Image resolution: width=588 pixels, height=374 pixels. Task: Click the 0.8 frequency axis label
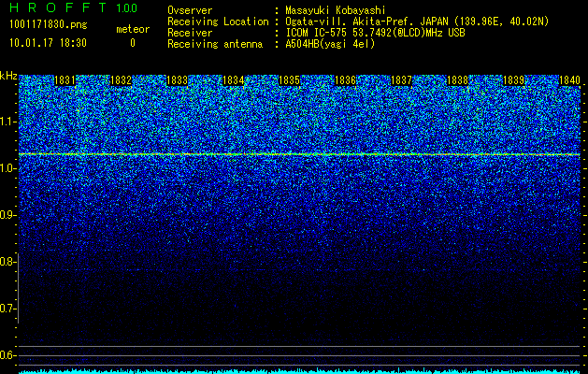[7, 262]
